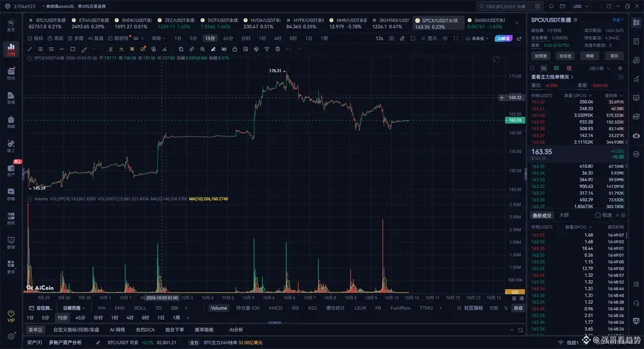Add a new symbol tab with plus icon
This screenshot has width=644, height=349.
pyautogui.click(x=516, y=23)
